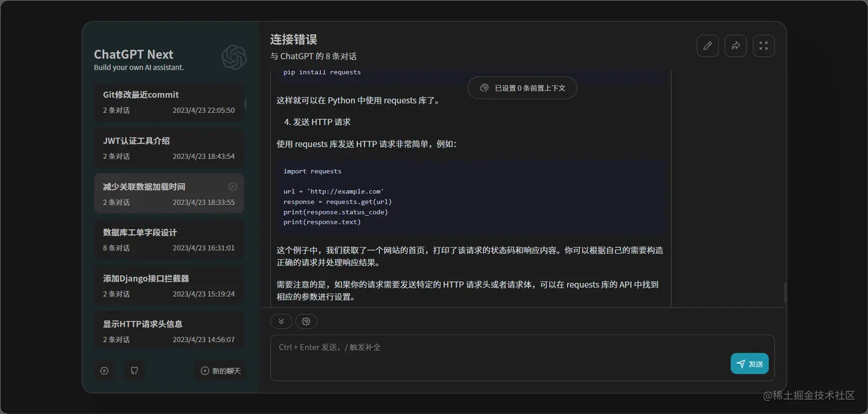Click the fullscreen expand icon at top right
Screen dimensions: 868x414
point(764,45)
